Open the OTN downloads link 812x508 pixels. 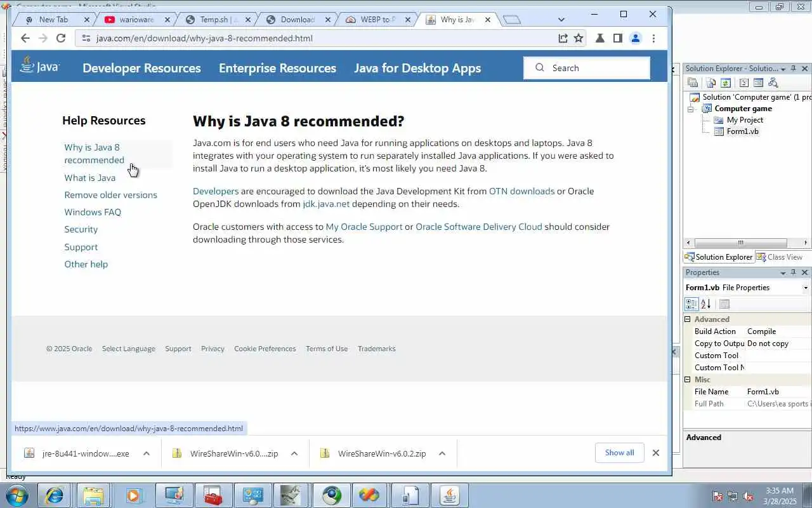[521, 191]
